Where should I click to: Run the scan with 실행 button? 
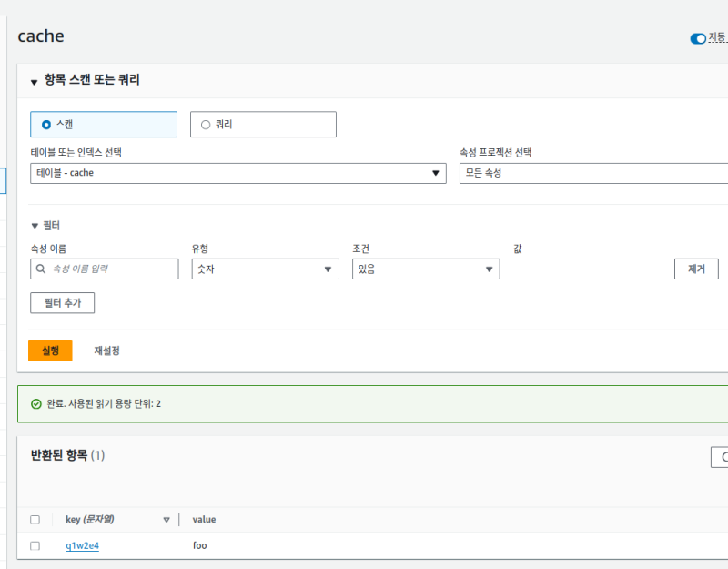click(50, 351)
